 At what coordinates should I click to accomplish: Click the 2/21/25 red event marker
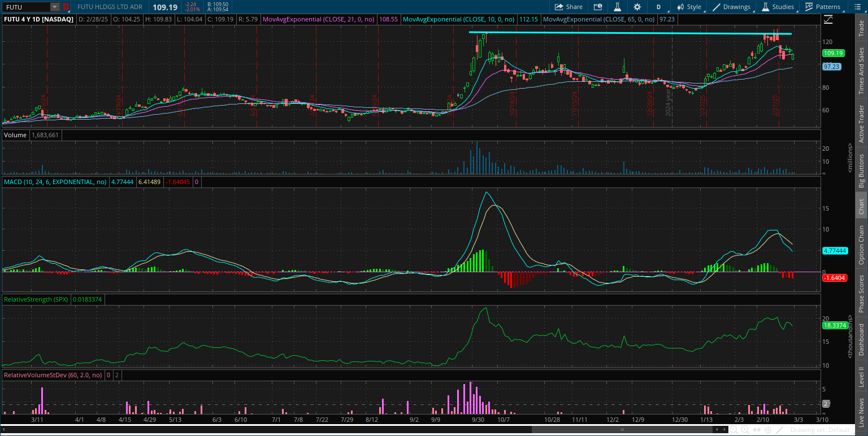coord(774,105)
